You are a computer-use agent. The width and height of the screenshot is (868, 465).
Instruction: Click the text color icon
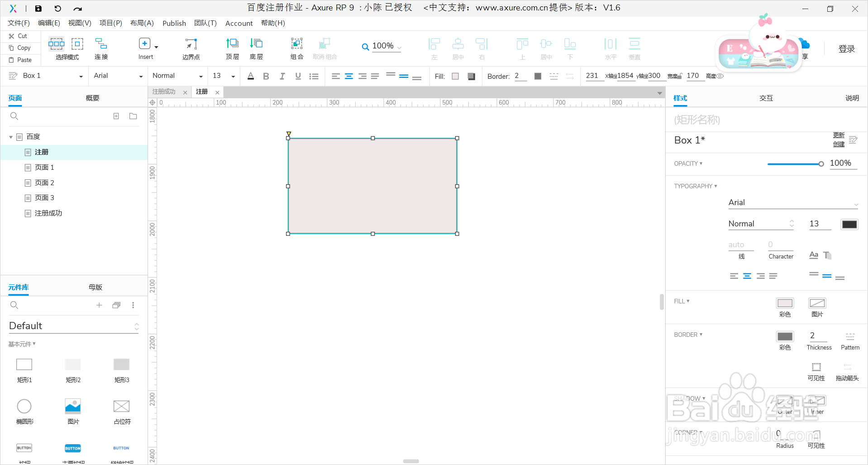point(251,76)
